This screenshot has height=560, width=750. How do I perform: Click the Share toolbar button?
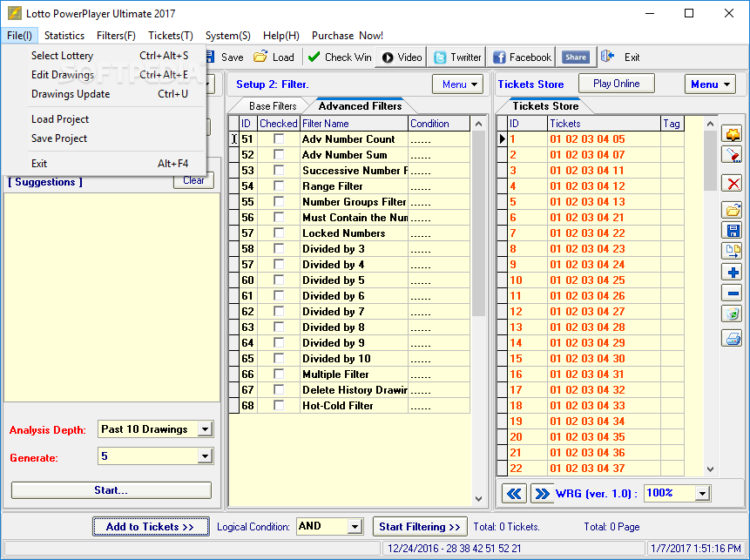pyautogui.click(x=576, y=57)
